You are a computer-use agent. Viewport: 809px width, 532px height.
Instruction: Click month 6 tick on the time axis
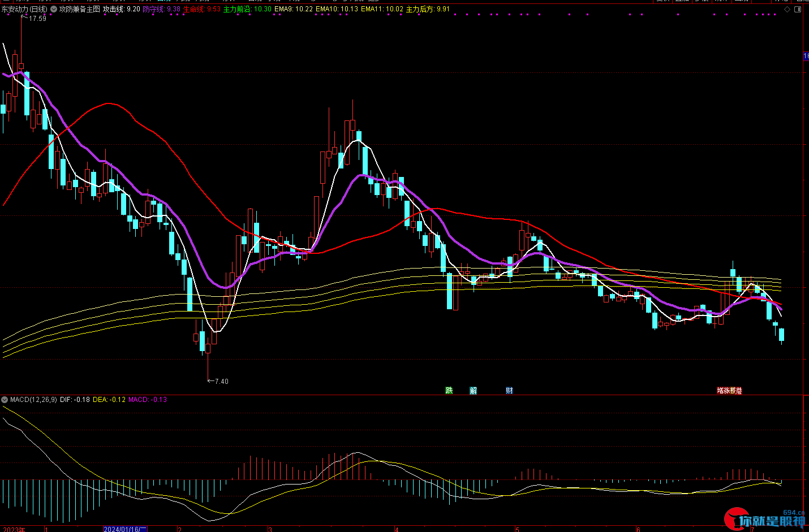click(638, 530)
